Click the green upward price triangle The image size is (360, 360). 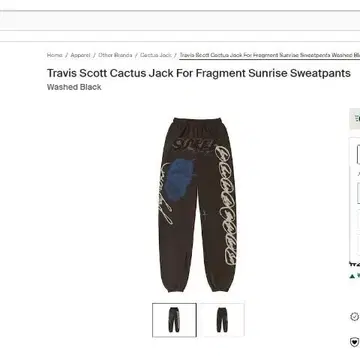coord(352,276)
